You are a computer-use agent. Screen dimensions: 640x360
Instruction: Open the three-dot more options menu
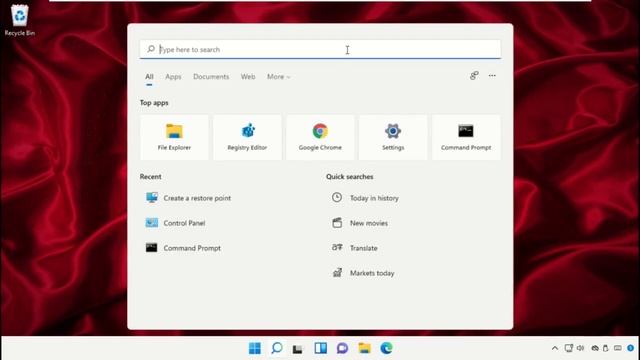pos(492,76)
